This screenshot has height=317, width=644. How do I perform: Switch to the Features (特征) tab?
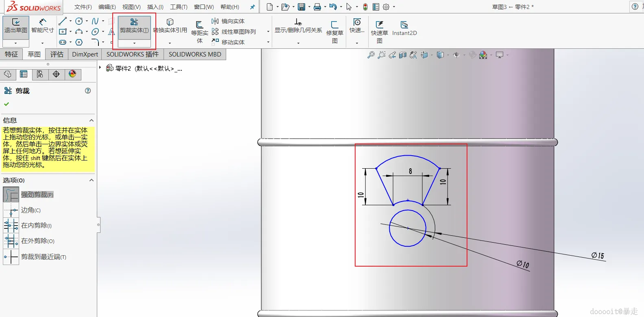point(11,54)
